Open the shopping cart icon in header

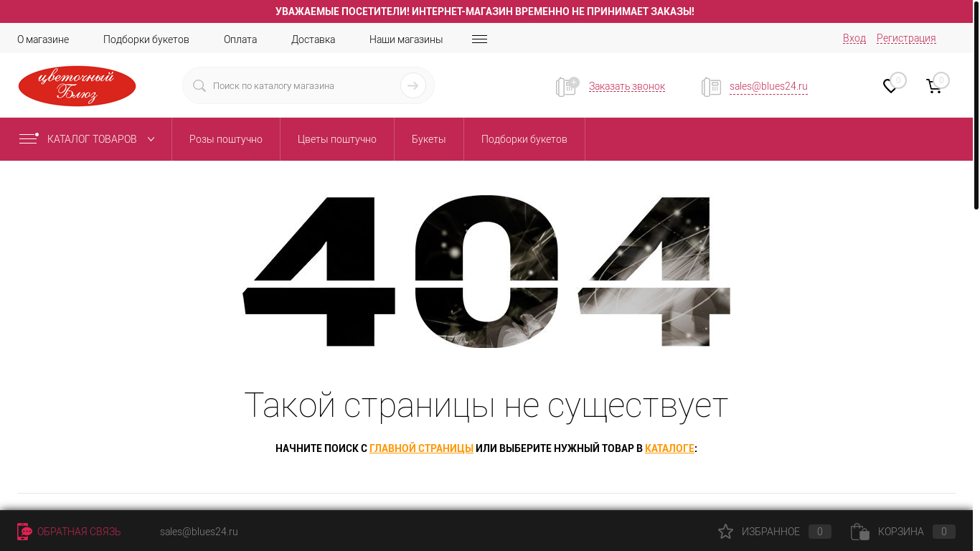click(933, 86)
